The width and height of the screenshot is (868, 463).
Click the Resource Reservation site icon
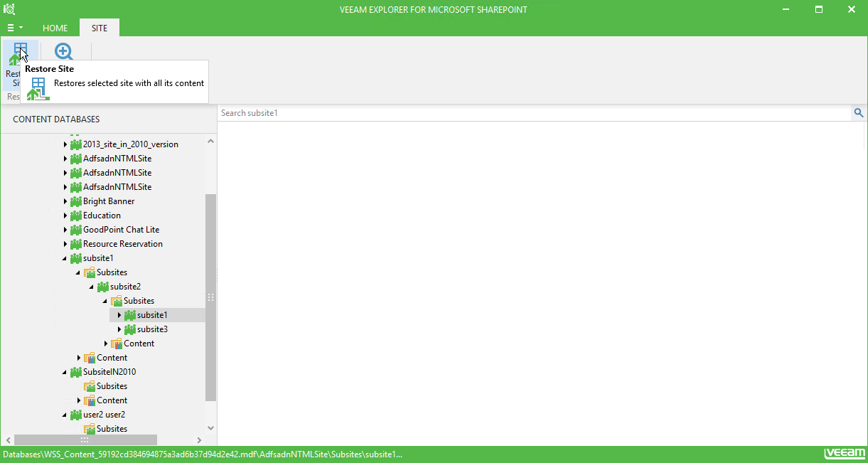coord(76,244)
